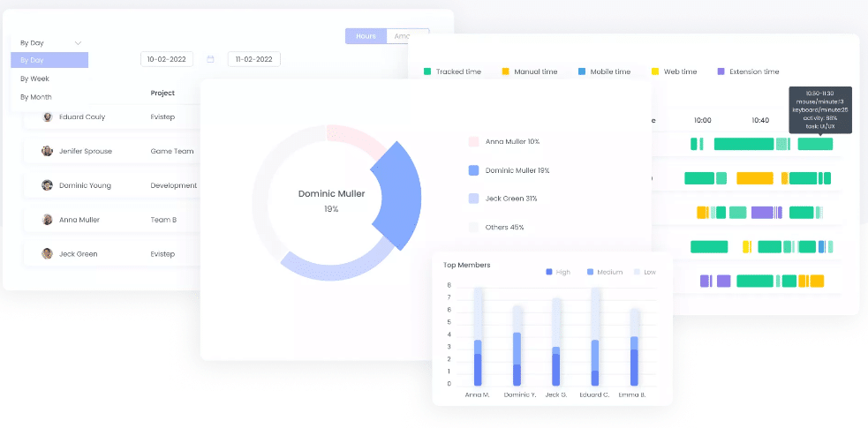Toggle the Manual time legend marker
Viewport: 868px width, 428px height.
click(x=505, y=71)
